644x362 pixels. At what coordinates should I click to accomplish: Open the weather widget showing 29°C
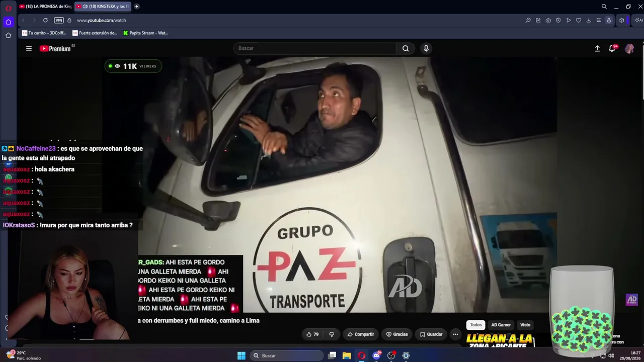pos(24,355)
